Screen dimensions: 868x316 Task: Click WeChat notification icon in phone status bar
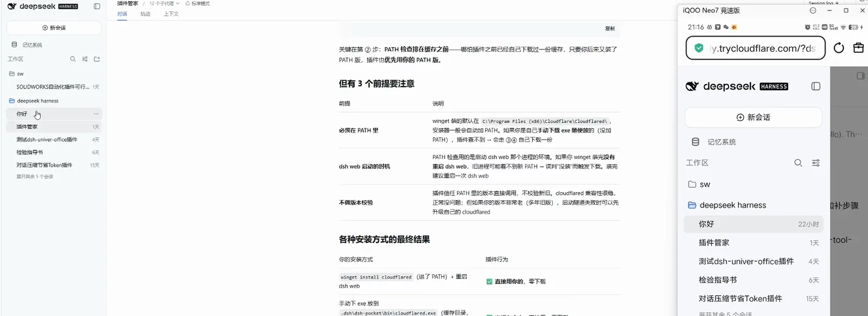click(726, 27)
